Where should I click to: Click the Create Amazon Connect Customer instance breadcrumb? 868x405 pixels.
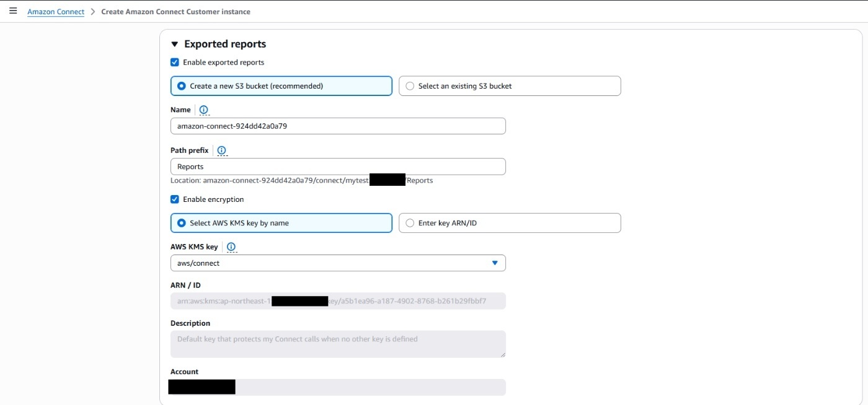[x=176, y=12]
